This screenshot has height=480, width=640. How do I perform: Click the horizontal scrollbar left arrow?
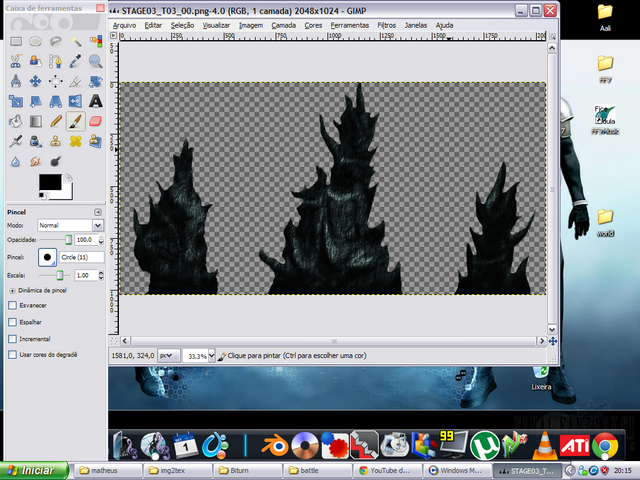125,341
